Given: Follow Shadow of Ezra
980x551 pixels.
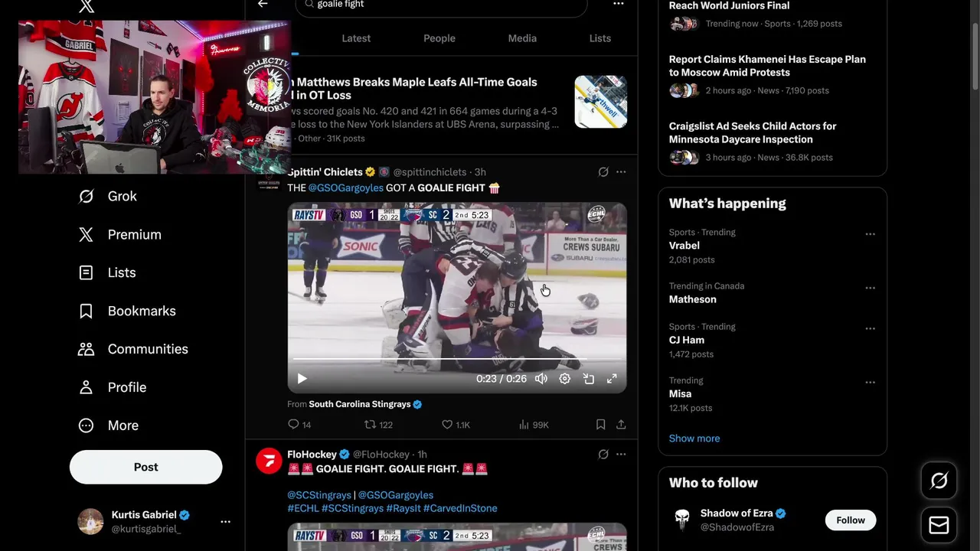Looking at the screenshot, I should [851, 520].
